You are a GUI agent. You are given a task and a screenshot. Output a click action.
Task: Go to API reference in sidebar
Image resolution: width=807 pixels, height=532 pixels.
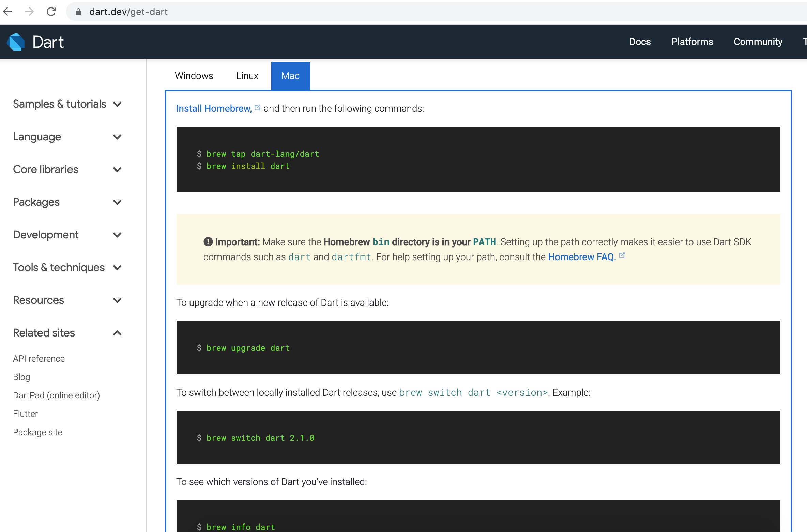[39, 359]
